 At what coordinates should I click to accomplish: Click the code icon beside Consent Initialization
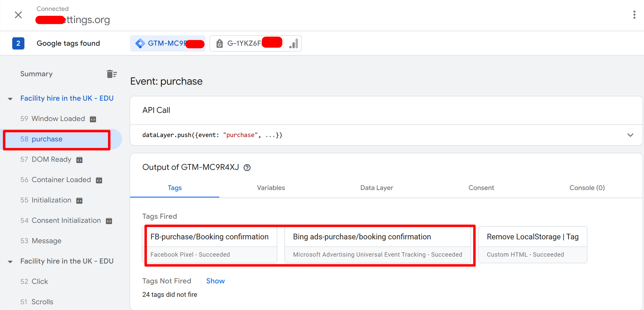(109, 221)
